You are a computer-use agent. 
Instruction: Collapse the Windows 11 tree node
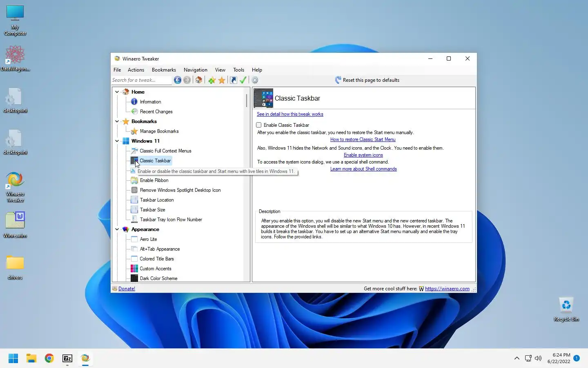coord(117,141)
